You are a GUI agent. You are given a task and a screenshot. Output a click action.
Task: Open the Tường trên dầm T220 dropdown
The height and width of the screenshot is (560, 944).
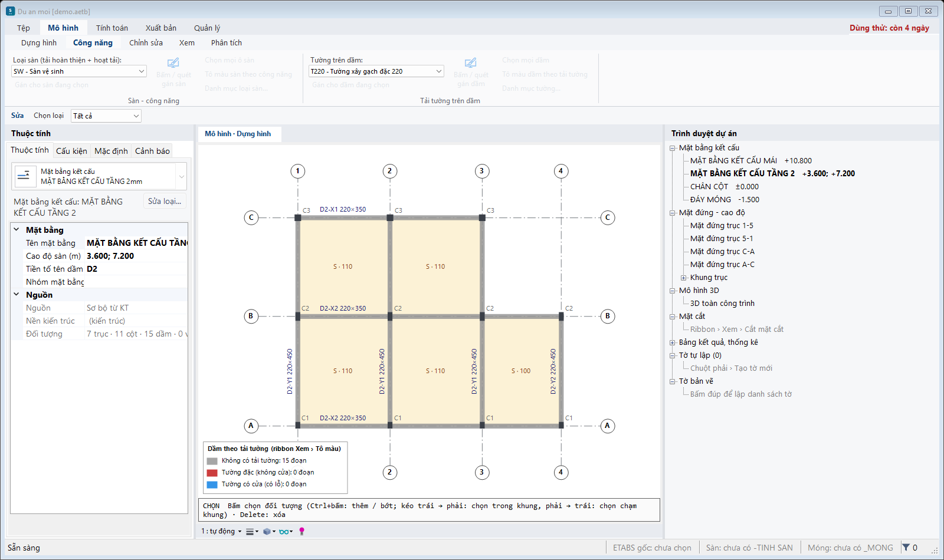(x=376, y=71)
